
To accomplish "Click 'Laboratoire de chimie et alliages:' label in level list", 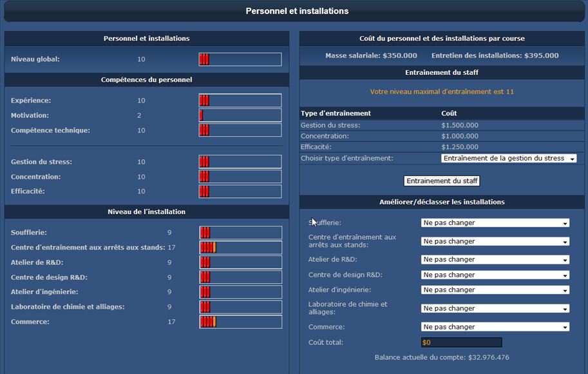I will [x=68, y=307].
